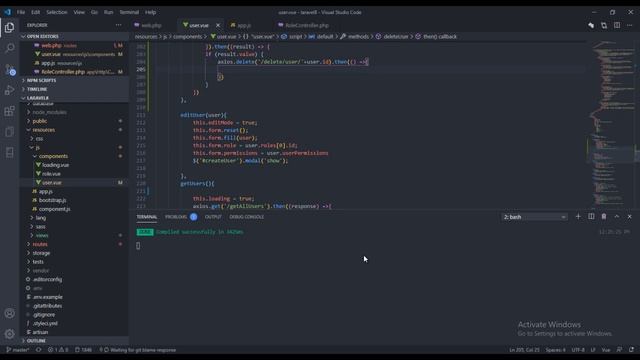The width and height of the screenshot is (640, 360).
Task: Open the View menu
Action: pos(79,12)
